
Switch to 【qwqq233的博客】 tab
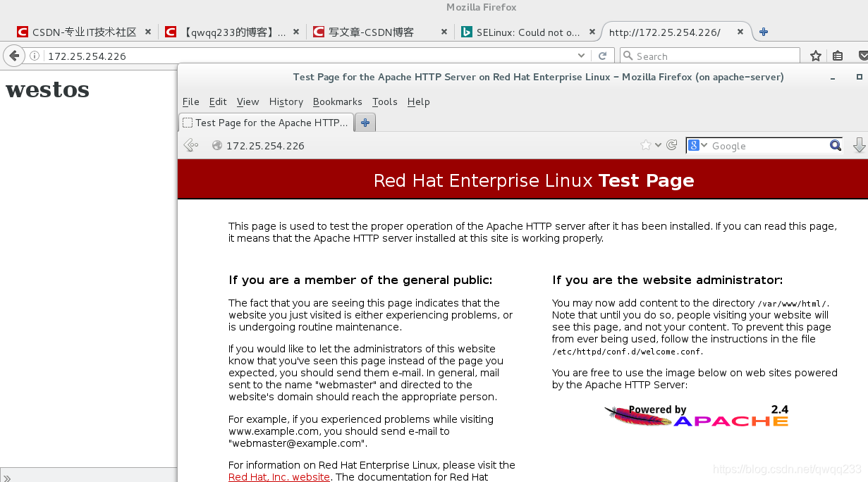point(233,32)
